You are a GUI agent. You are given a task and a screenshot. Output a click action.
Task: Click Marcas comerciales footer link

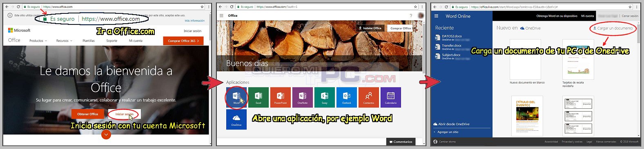[x=606, y=142]
